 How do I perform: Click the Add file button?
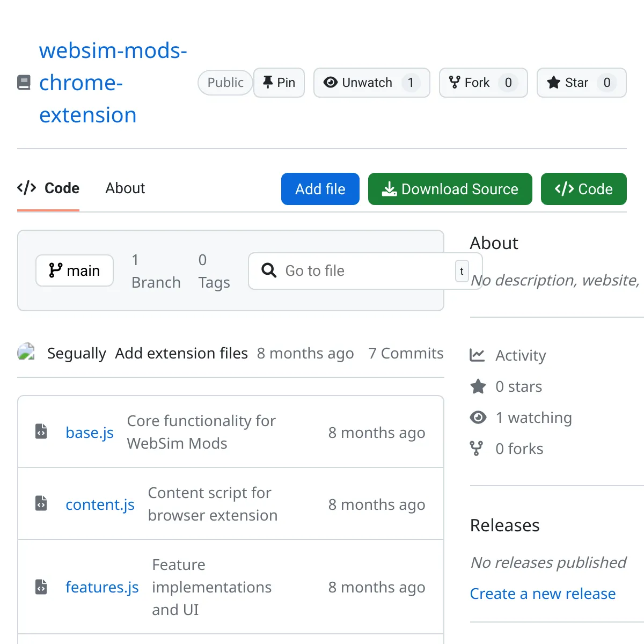320,189
